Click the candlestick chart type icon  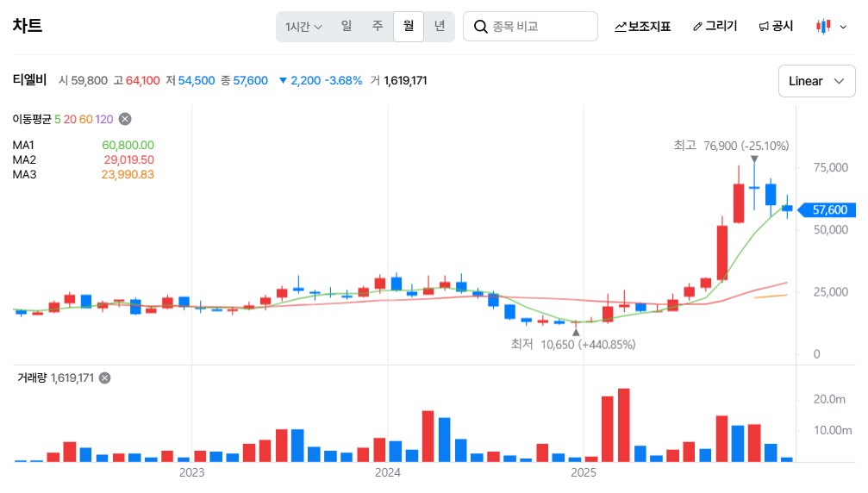(x=823, y=26)
